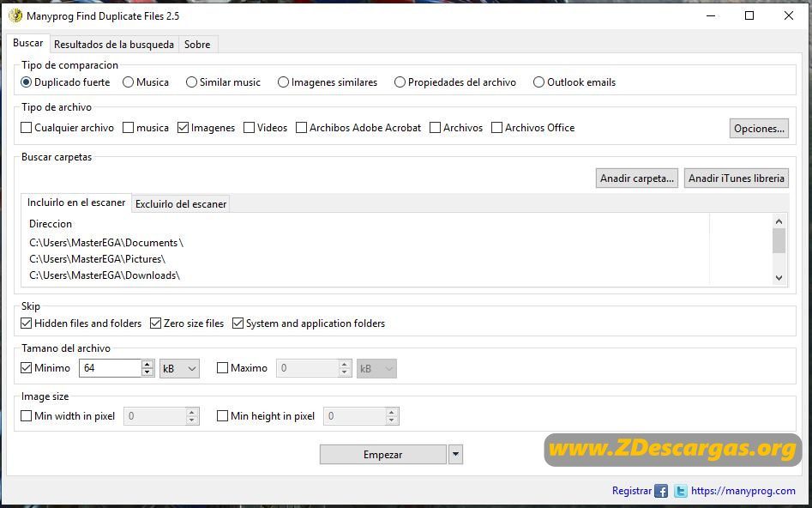Switch to the Buscar tab
Viewport: 812px width, 508px height.
28,43
